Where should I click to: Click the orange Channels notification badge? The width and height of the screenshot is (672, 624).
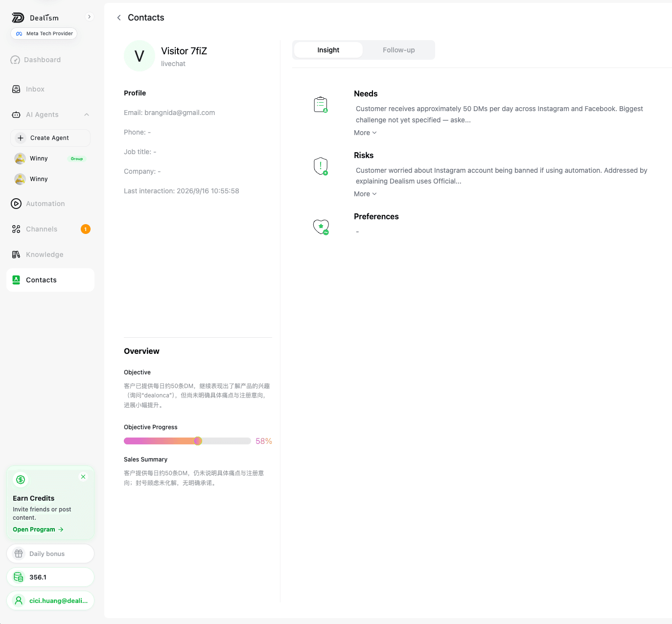(x=86, y=229)
